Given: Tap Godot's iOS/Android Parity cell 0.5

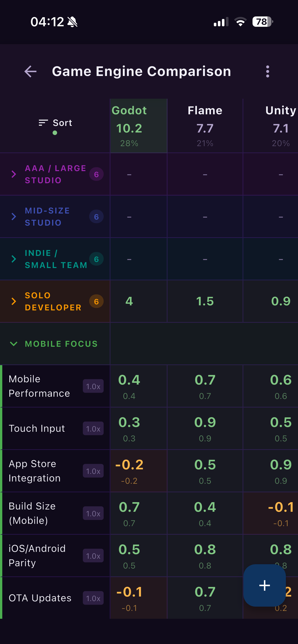Looking at the screenshot, I should (138, 556).
